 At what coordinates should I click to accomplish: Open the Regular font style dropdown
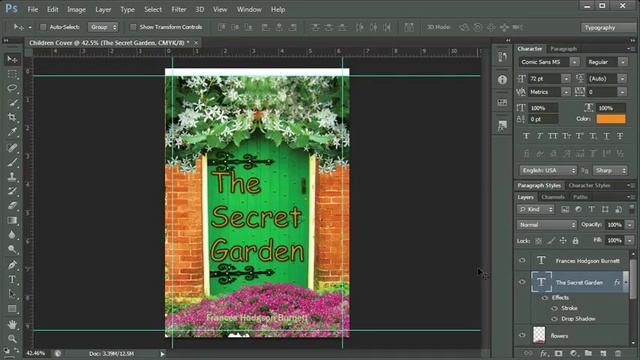[623, 62]
